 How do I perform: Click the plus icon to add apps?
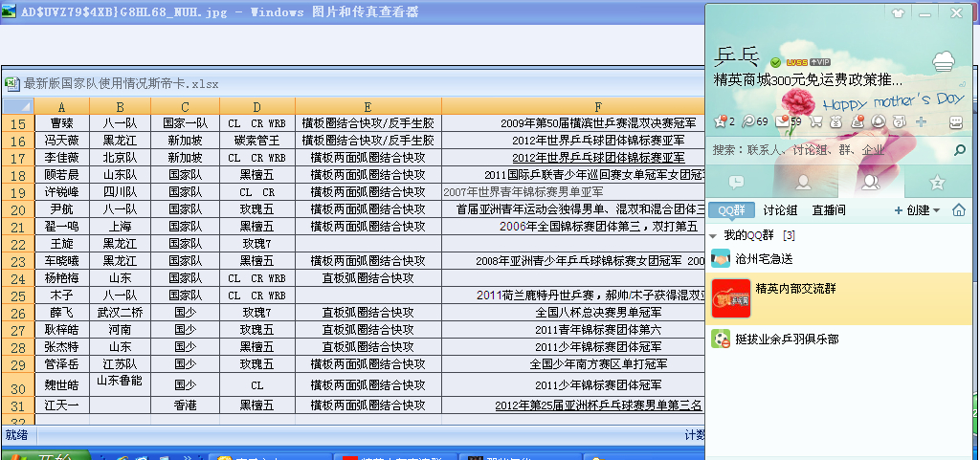point(921,121)
